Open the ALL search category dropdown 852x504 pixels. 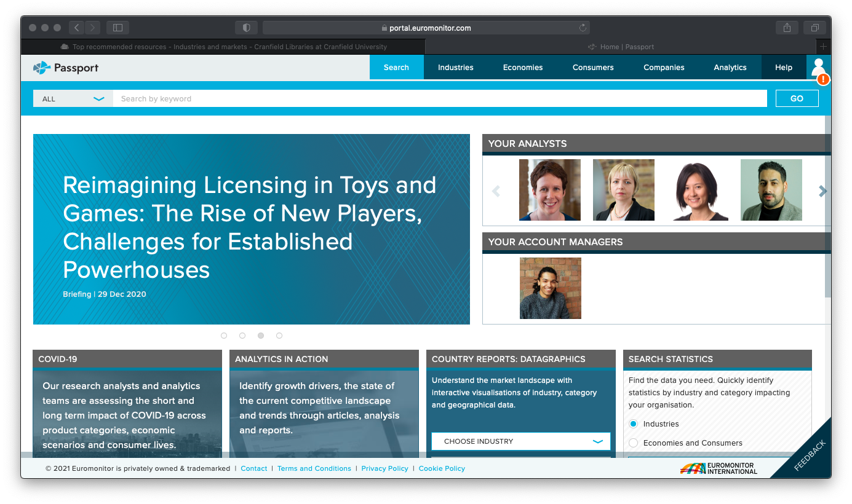pos(73,99)
